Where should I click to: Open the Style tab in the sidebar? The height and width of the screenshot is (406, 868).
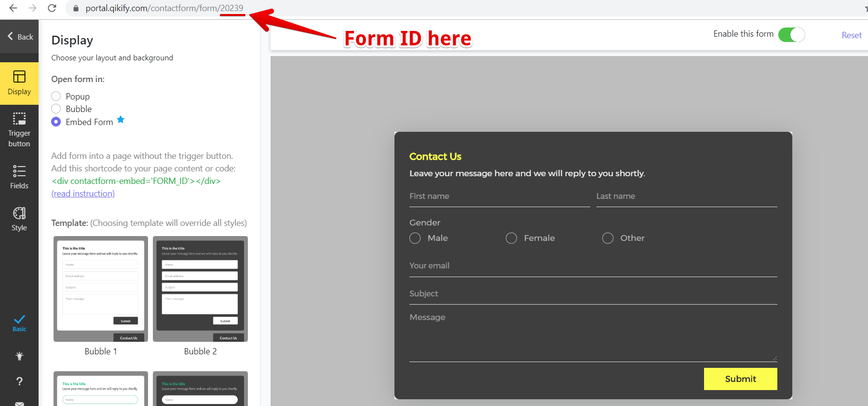point(19,219)
